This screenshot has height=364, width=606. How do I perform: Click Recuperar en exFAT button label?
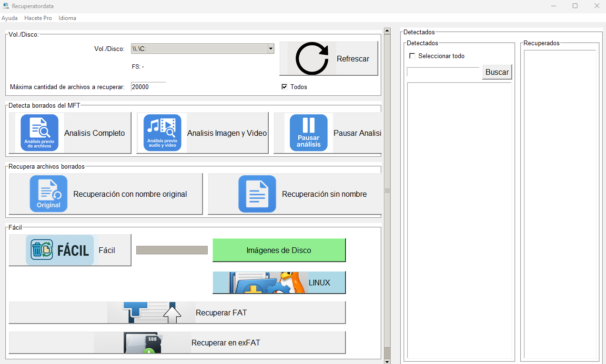click(226, 343)
